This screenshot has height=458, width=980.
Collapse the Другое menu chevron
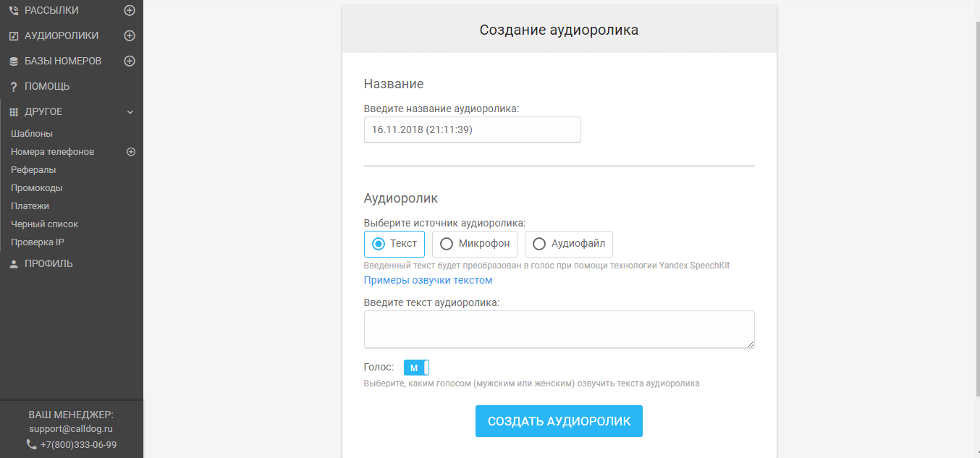(130, 112)
